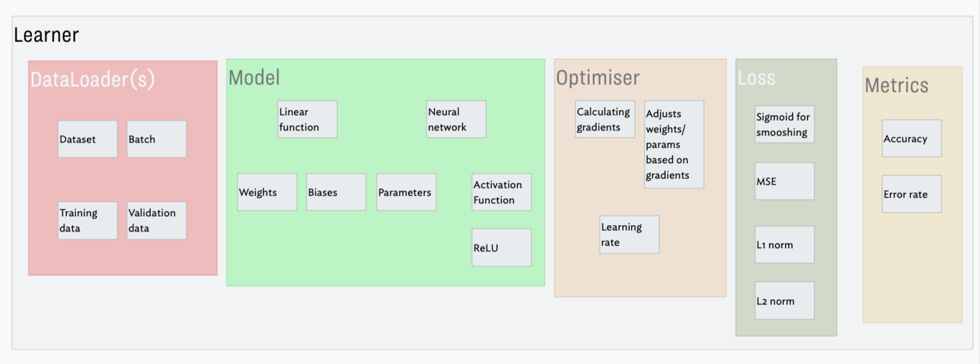Click the Batch card

click(x=157, y=139)
